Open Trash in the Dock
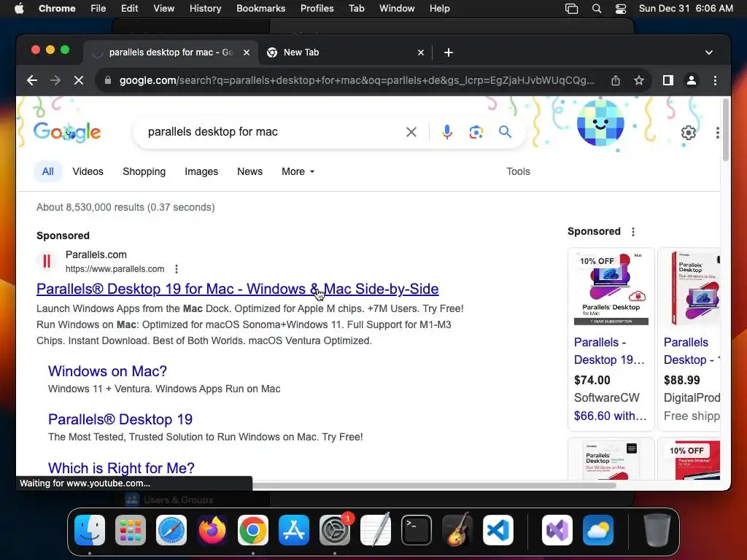Screen dimensions: 747x560 point(657,530)
